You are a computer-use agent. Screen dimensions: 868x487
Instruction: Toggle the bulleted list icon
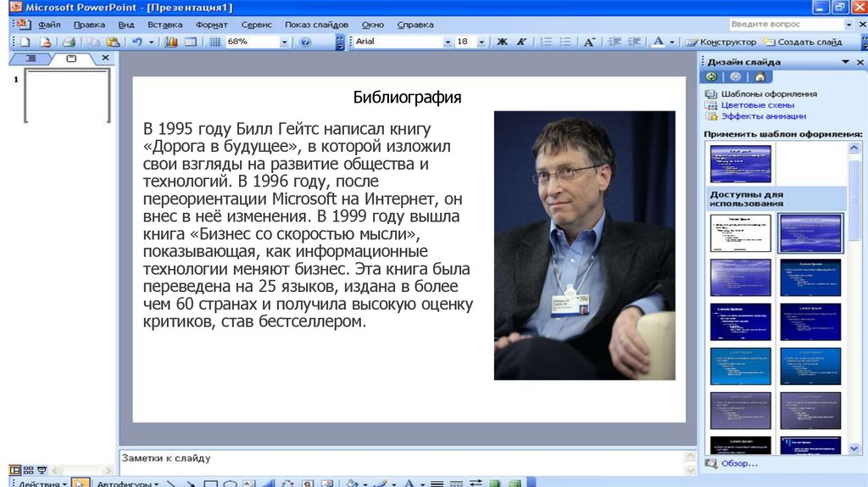coord(565,42)
